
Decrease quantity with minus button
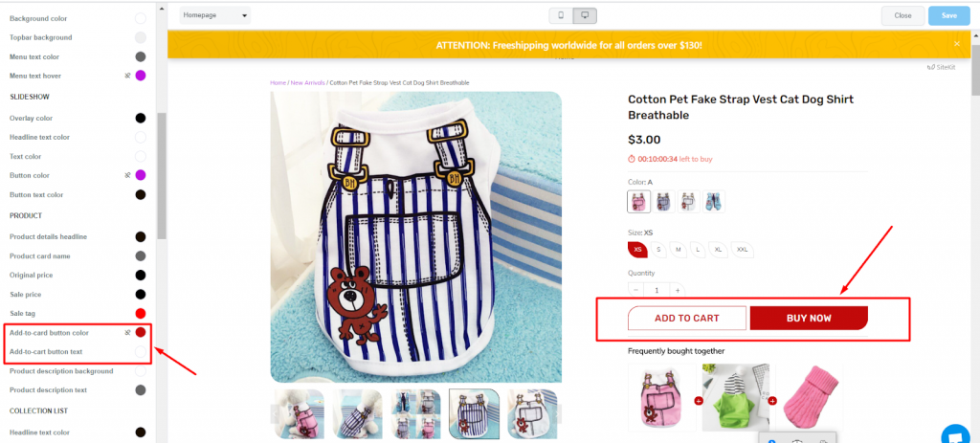click(636, 290)
